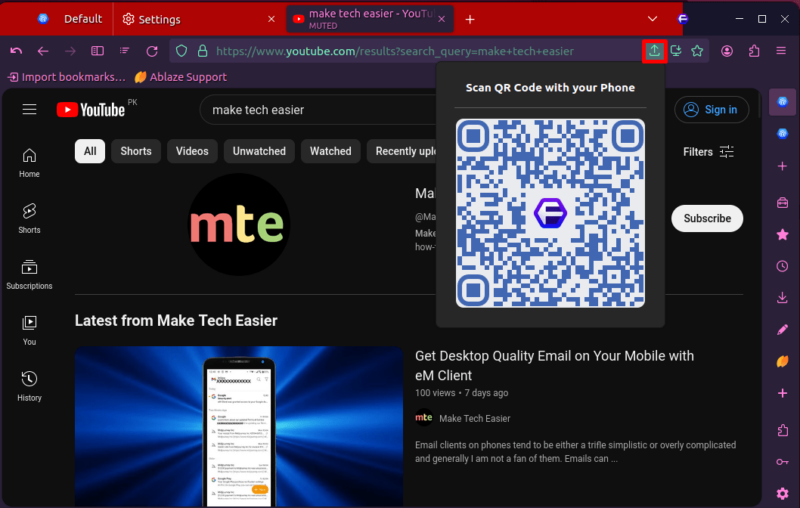800x508 pixels.
Task: Expand the search Filters options
Action: pyautogui.click(x=709, y=152)
